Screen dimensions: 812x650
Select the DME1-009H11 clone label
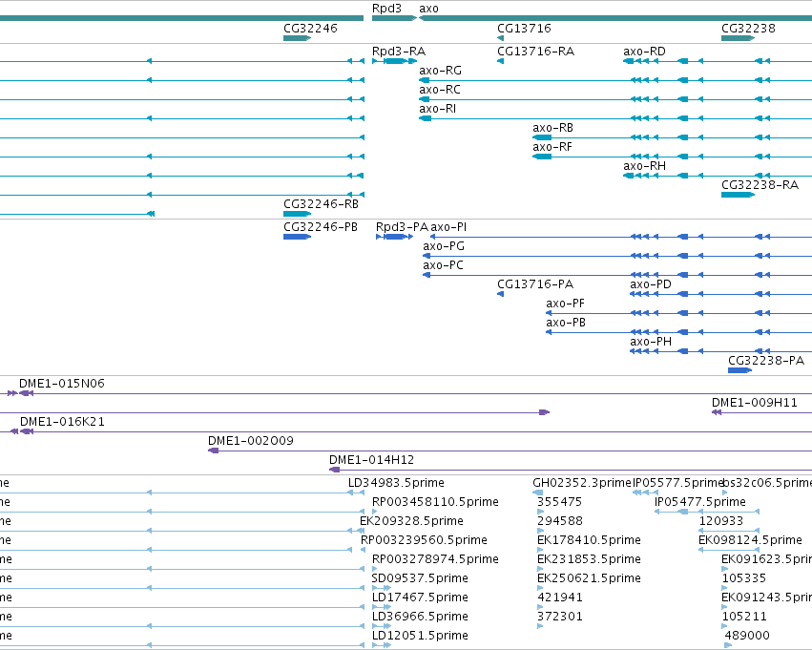coord(755,403)
